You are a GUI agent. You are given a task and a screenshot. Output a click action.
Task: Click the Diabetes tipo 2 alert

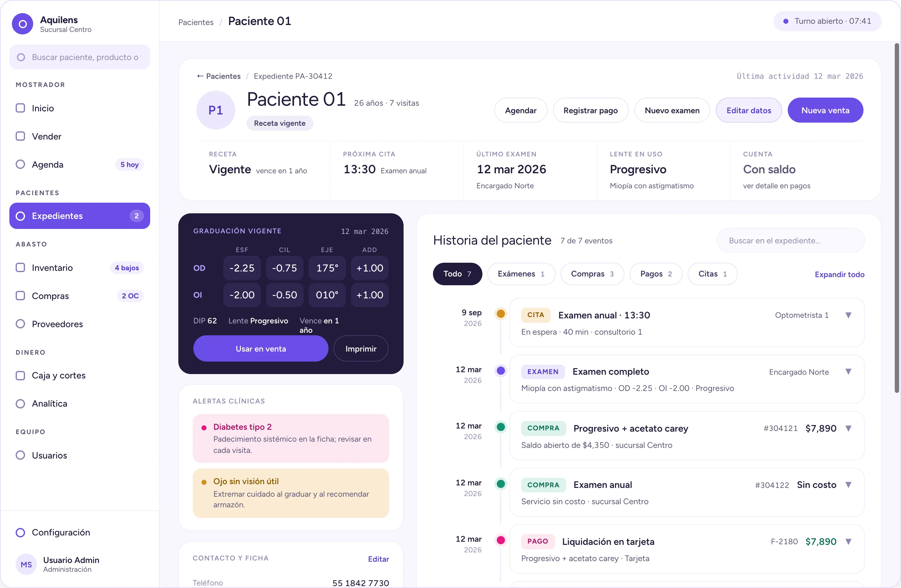click(x=291, y=438)
